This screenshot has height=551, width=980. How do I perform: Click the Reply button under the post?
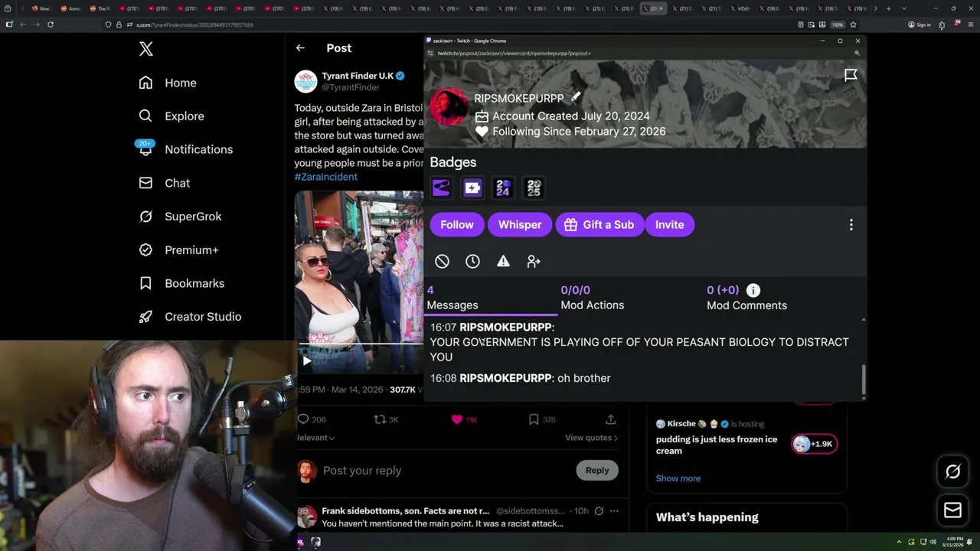tap(597, 471)
